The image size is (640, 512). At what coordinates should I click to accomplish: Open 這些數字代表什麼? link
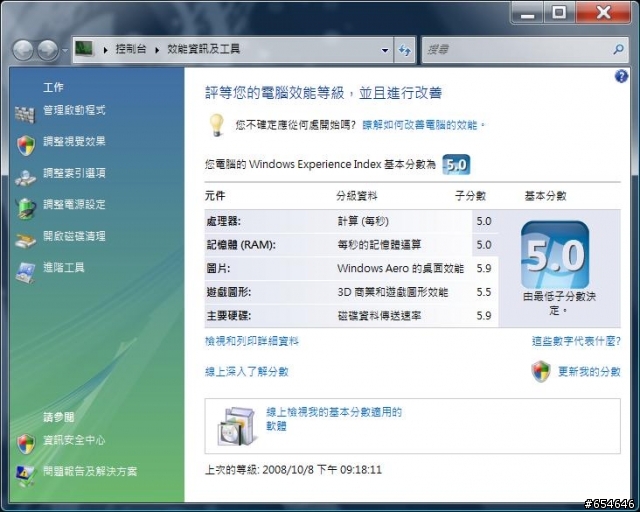click(x=576, y=341)
